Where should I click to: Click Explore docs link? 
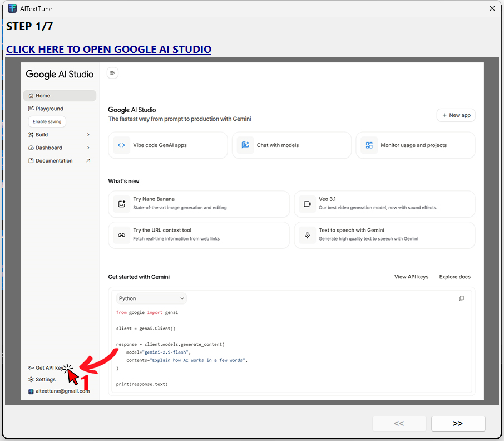click(455, 277)
